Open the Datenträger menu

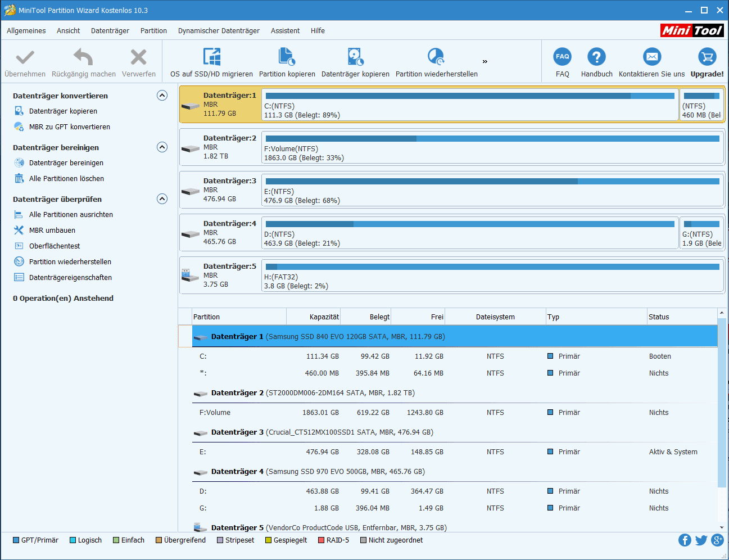[x=110, y=31]
